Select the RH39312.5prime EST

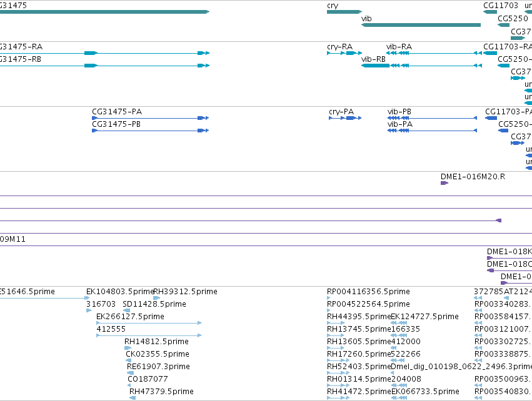pyautogui.click(x=156, y=298)
